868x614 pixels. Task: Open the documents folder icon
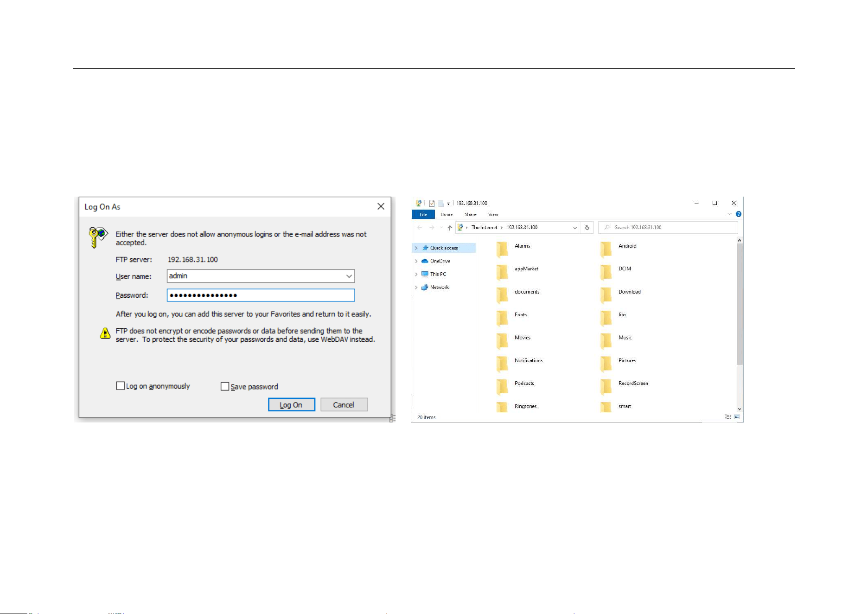pos(502,295)
